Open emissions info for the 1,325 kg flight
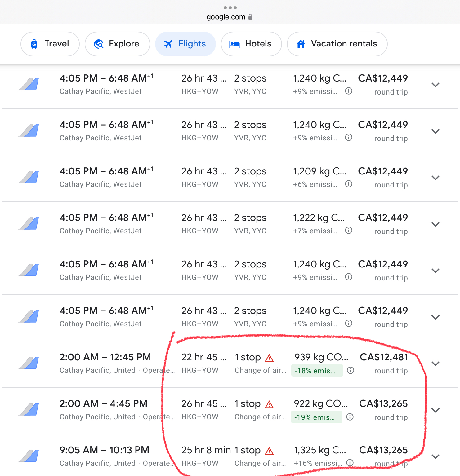460x476 pixels. click(350, 463)
